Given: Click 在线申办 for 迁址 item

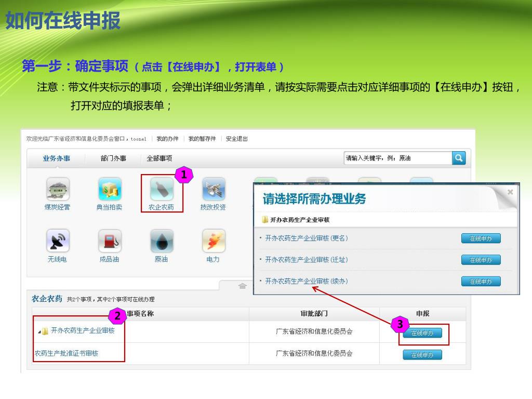Looking at the screenshot, I should click(x=481, y=260).
